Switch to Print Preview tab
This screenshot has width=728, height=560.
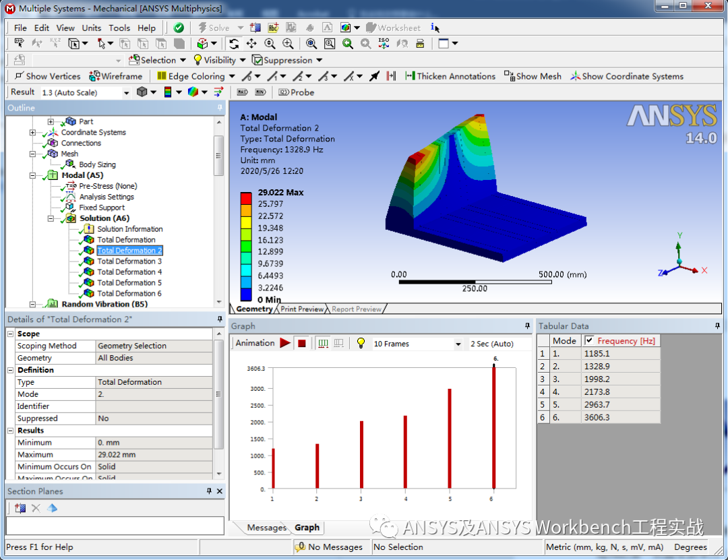click(x=302, y=309)
